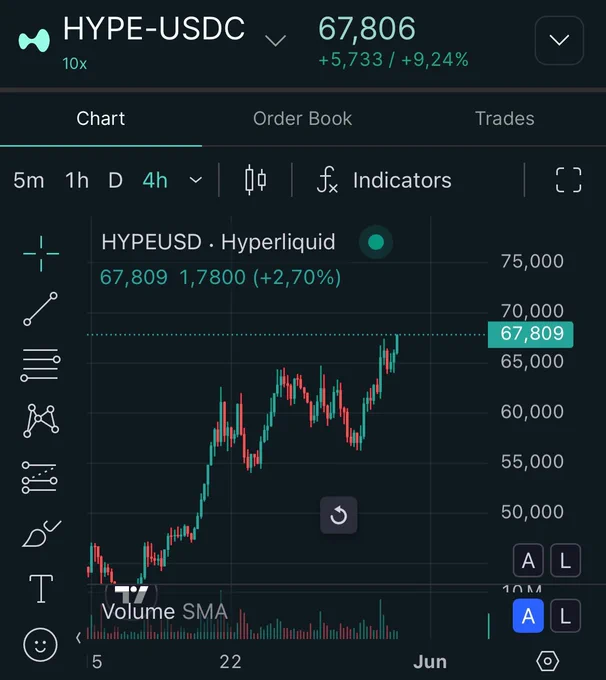Open the candlestick chart type selector
606x680 pixels.
point(256,180)
